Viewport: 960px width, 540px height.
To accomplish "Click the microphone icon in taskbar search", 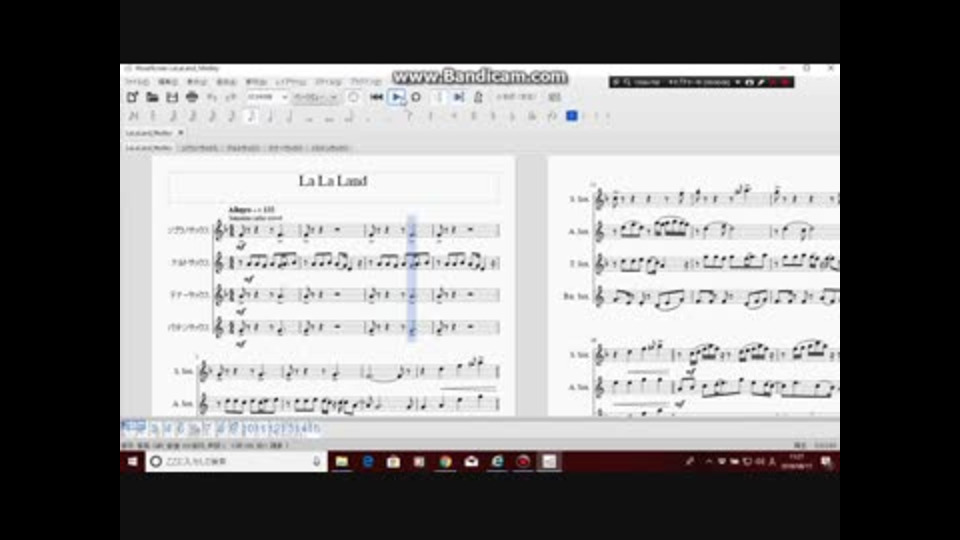I will [x=317, y=462].
